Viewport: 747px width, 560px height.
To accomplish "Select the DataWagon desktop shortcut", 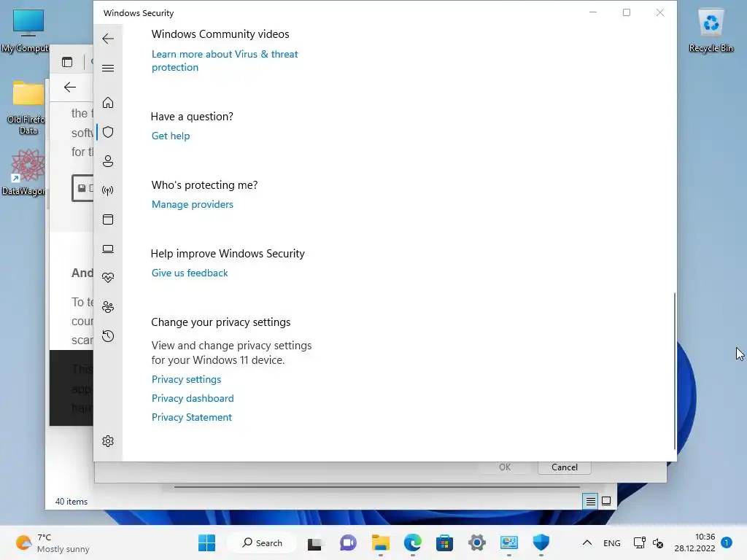I will 25,172.
